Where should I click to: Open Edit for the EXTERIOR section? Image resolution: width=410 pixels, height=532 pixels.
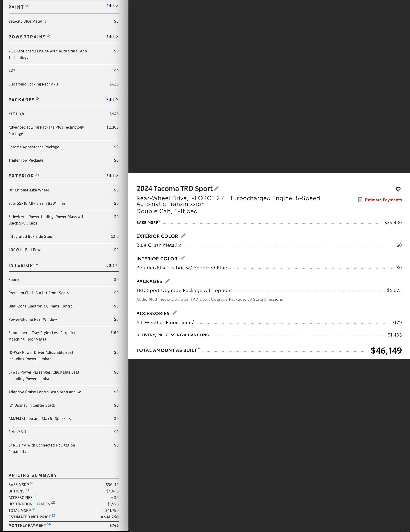point(112,176)
